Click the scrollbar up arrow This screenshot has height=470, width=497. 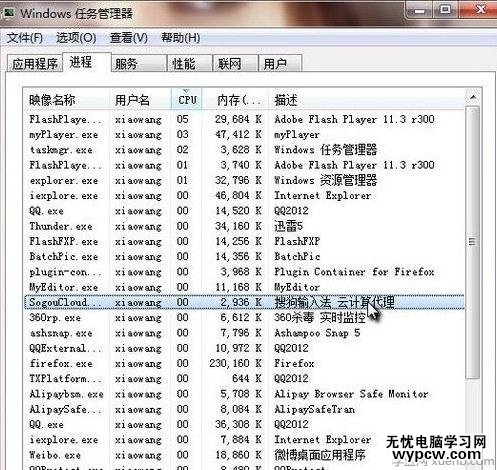click(473, 98)
